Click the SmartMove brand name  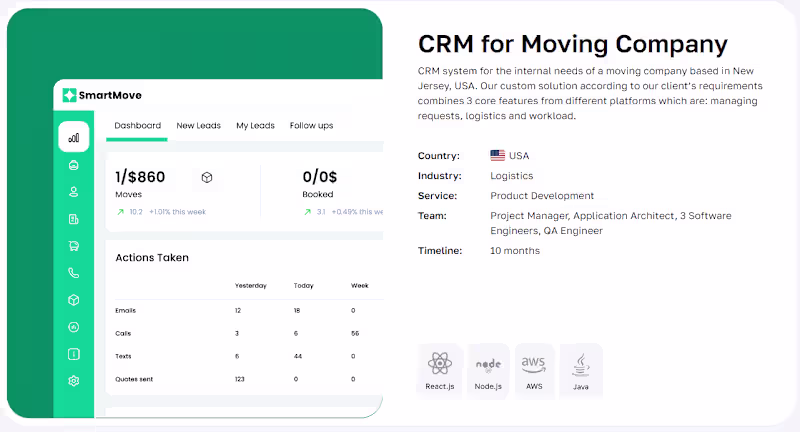pyautogui.click(x=110, y=95)
